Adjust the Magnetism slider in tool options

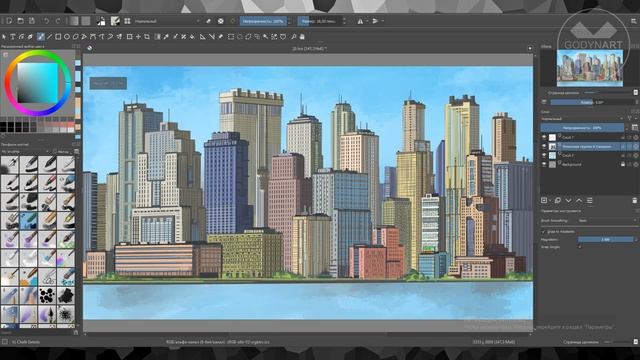coord(606,239)
